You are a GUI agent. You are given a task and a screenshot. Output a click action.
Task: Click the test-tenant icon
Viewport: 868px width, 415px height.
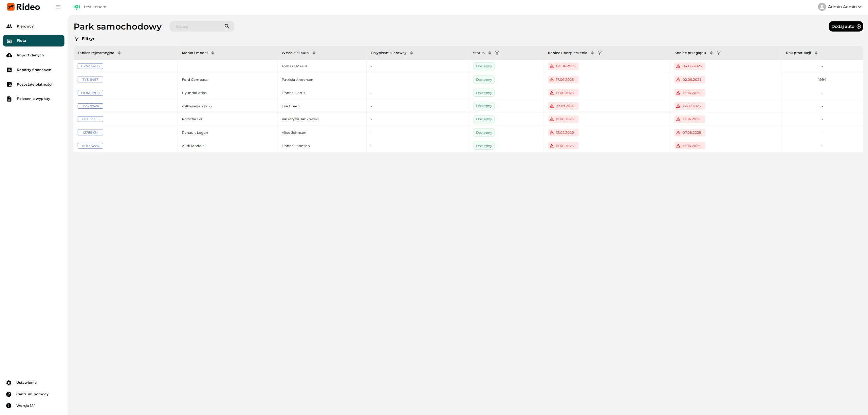(x=77, y=7)
